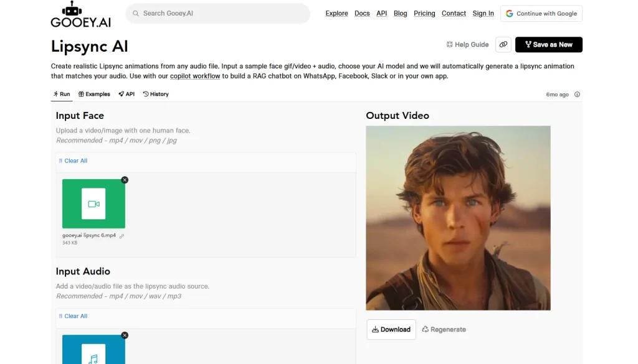Switch to the Examples tab
The image size is (638, 364).
point(94,94)
